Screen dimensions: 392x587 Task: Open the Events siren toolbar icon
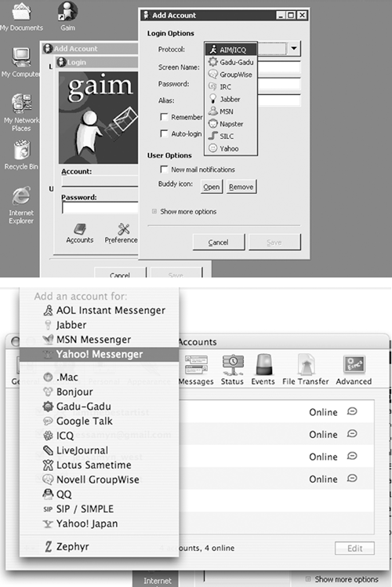tap(263, 365)
